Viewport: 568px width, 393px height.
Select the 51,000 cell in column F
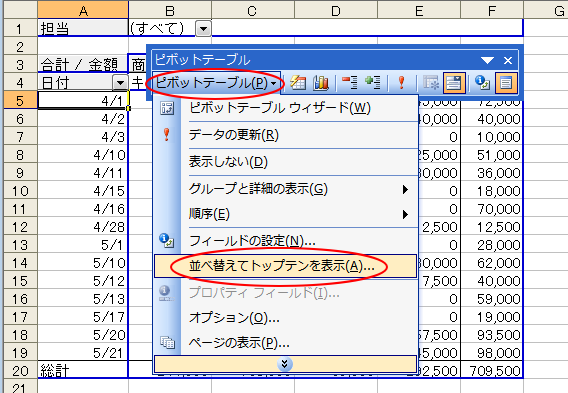pyautogui.click(x=492, y=155)
